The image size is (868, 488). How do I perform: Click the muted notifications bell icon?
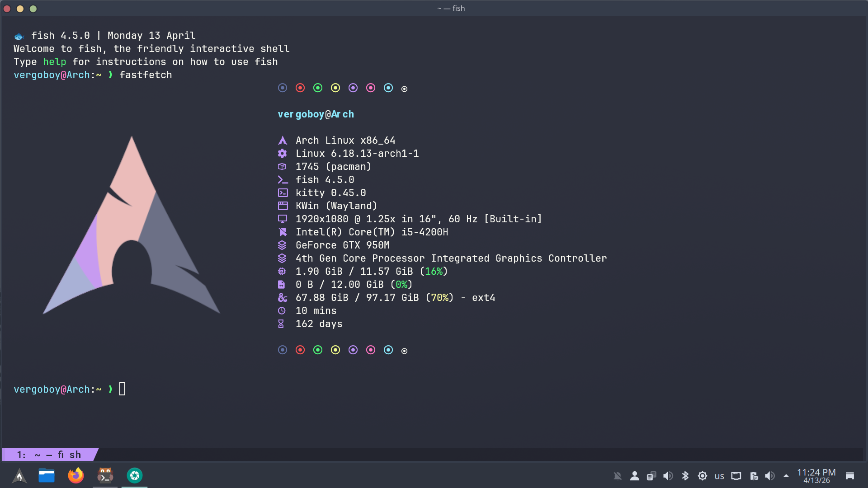coord(618,476)
